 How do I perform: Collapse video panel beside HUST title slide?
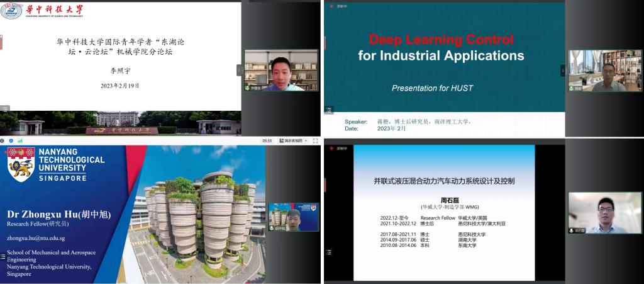click(x=239, y=70)
